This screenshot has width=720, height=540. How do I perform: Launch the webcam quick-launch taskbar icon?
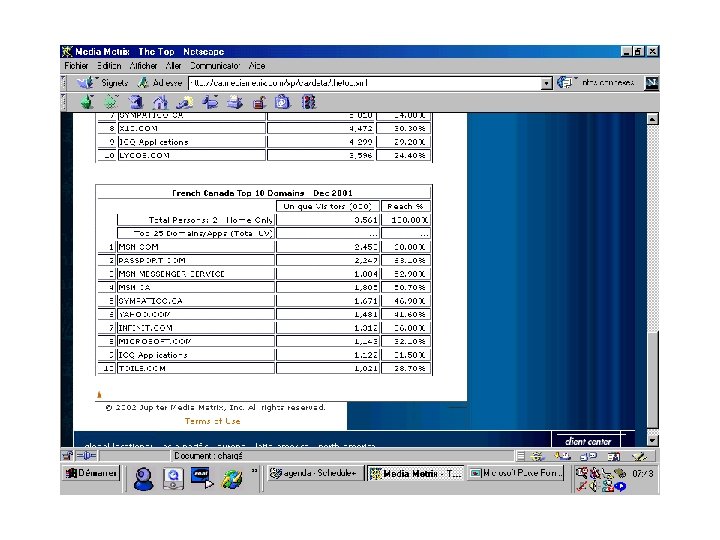pos(143,478)
